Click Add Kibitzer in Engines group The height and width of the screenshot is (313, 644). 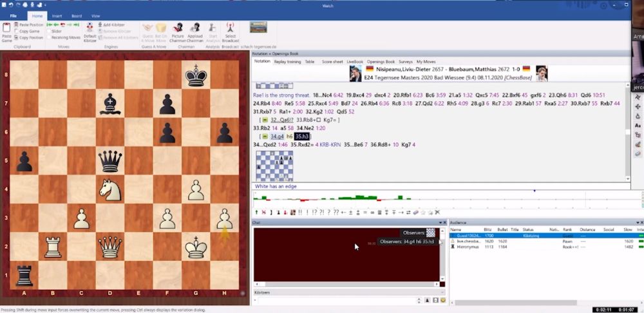click(x=113, y=24)
